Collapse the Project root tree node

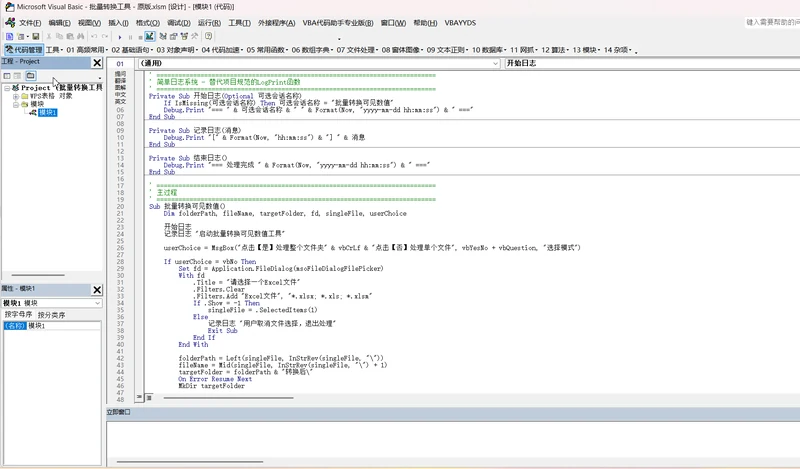[7, 88]
